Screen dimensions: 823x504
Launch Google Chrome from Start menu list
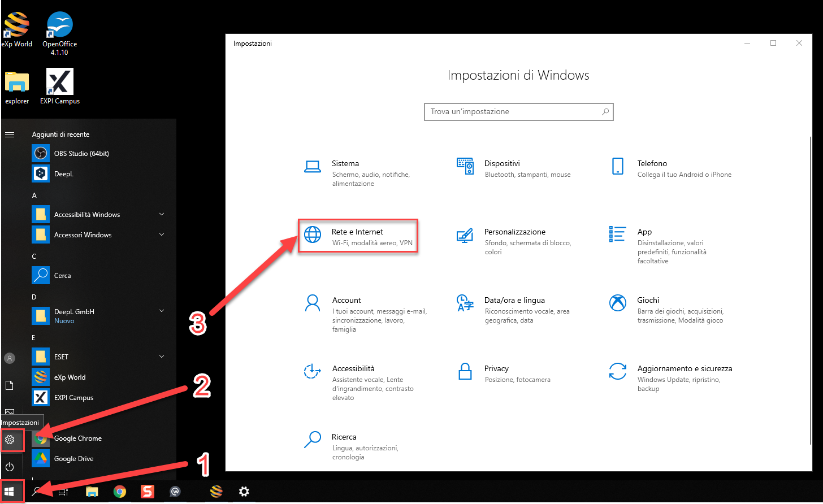tap(77, 438)
